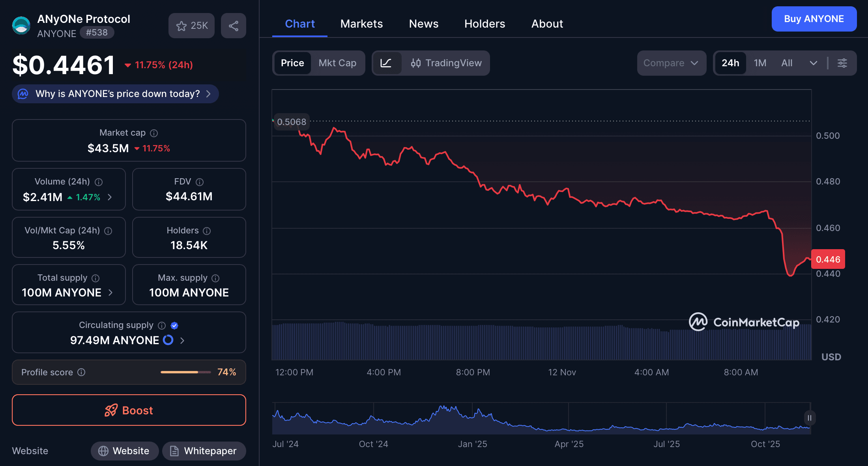This screenshot has height=466, width=868.
Task: Open the Holders tab
Action: coord(485,24)
